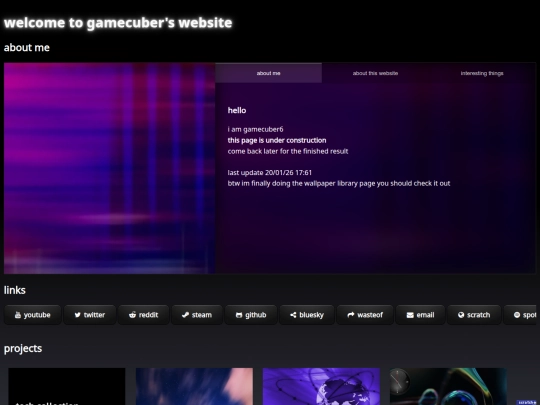Open the interesting things tab
The width and height of the screenshot is (540, 405).
[482, 73]
